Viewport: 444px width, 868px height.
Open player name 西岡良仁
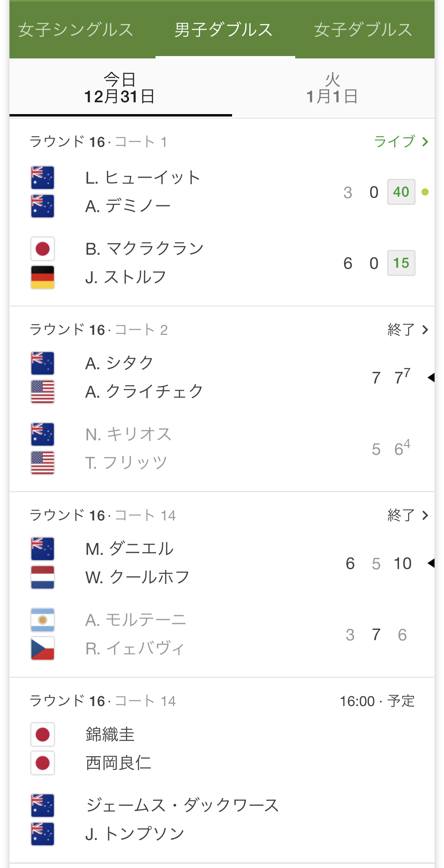point(118,763)
